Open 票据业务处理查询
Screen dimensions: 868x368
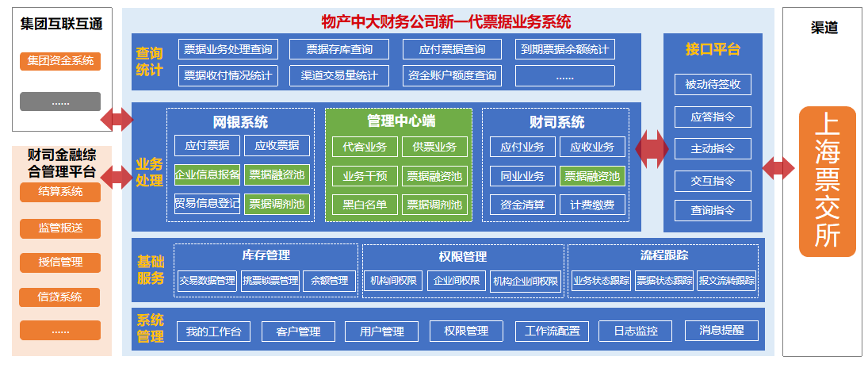point(228,49)
